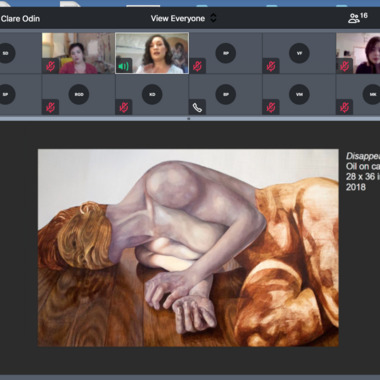Open the participants list showing 16
The height and width of the screenshot is (380, 380).
point(358,18)
